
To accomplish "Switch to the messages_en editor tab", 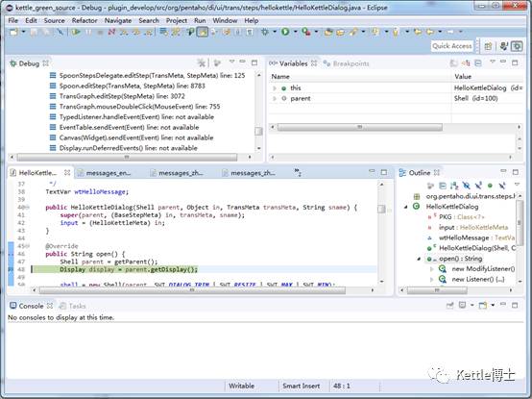I will pos(108,173).
